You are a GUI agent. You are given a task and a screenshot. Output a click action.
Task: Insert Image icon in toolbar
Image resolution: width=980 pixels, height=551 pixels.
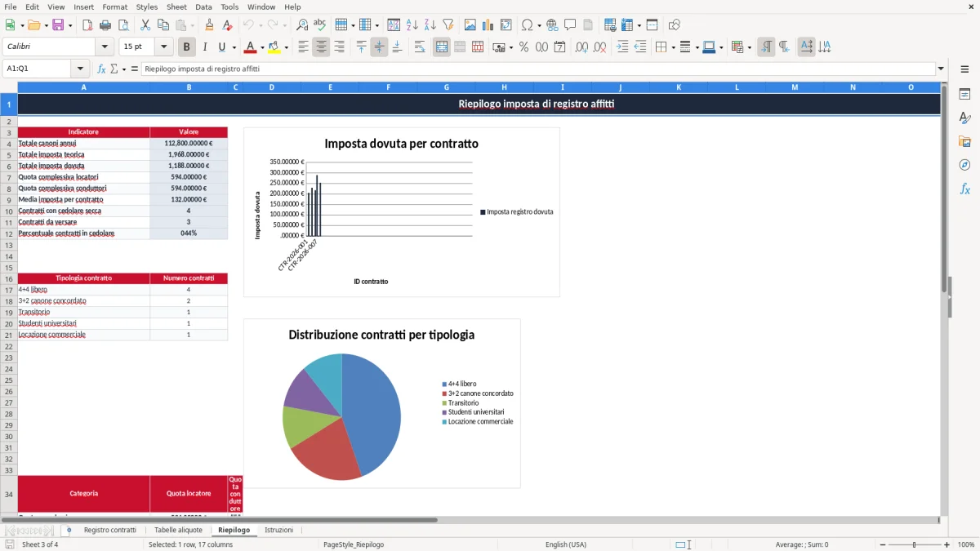coord(470,25)
